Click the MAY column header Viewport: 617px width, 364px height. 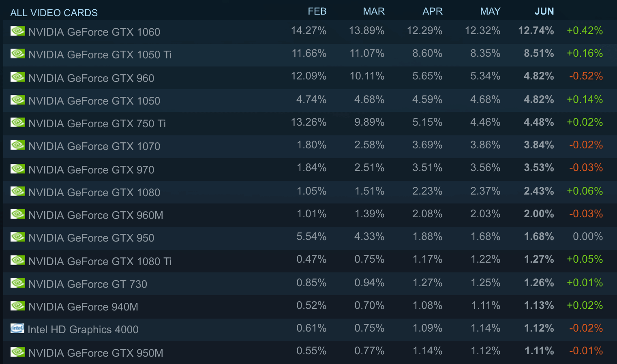[x=490, y=11]
